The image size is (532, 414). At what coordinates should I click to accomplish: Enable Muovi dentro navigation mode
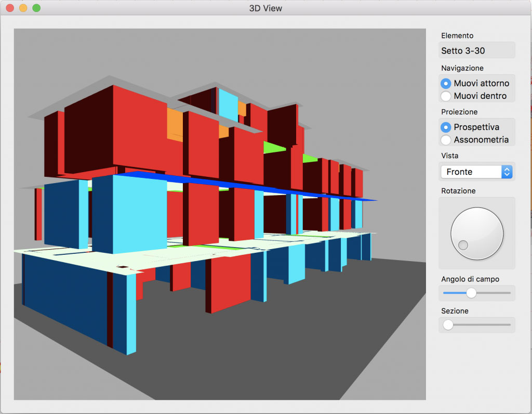tap(446, 96)
